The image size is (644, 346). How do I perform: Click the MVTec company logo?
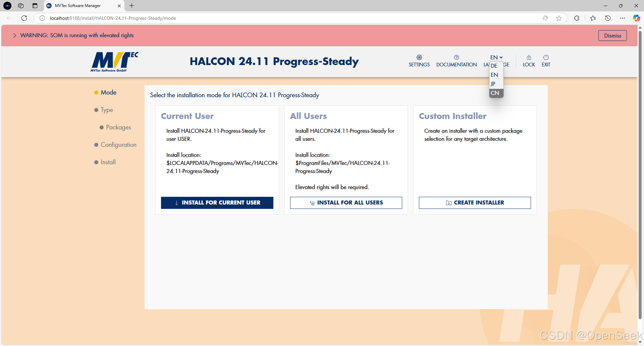pos(114,62)
